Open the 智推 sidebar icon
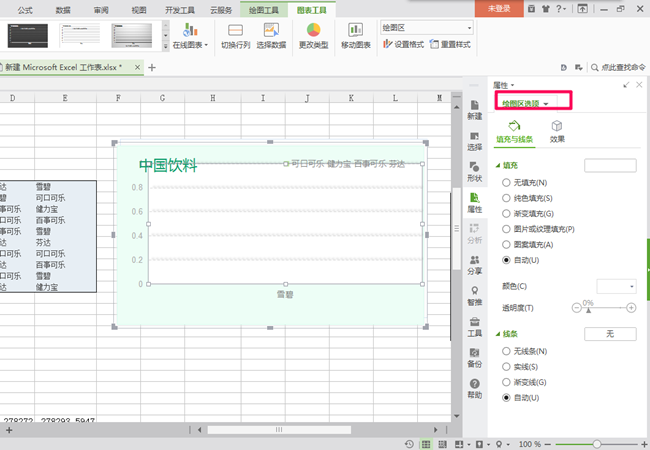Viewport: 650px width, 450px height. point(475,296)
